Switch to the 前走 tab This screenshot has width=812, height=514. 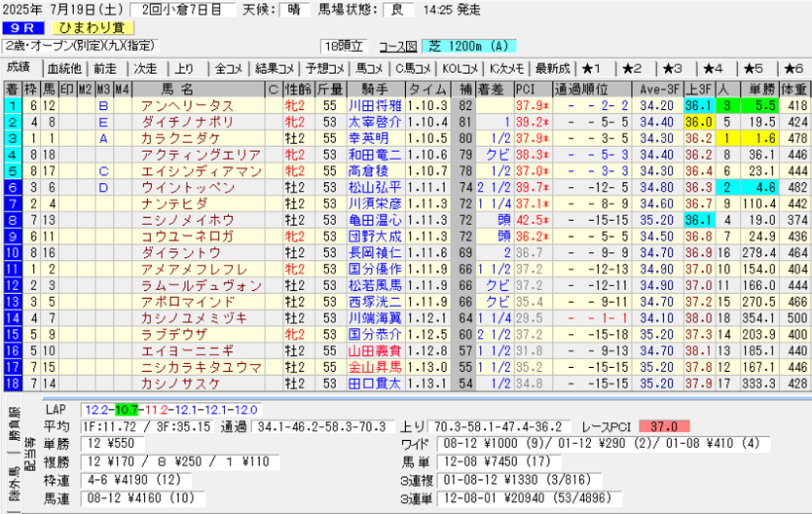click(x=105, y=68)
